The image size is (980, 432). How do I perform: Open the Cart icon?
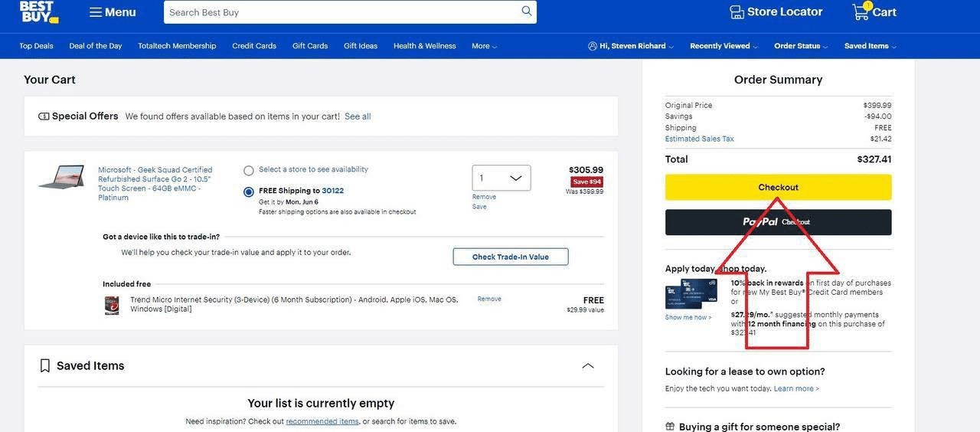861,11
